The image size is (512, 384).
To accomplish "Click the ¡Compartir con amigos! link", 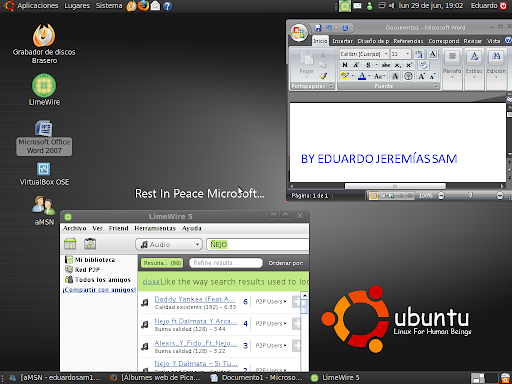I will pos(99,290).
